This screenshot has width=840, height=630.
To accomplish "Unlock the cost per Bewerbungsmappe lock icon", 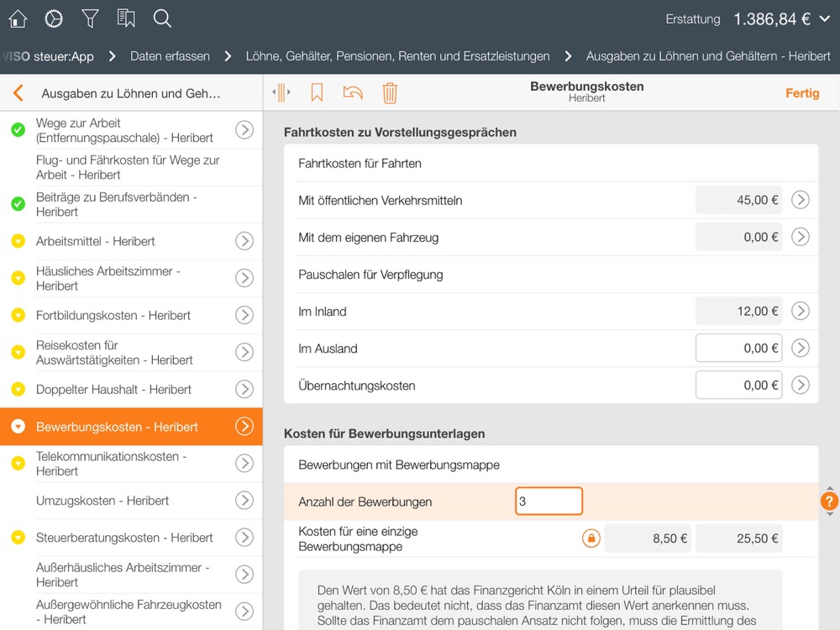I will coord(591,538).
